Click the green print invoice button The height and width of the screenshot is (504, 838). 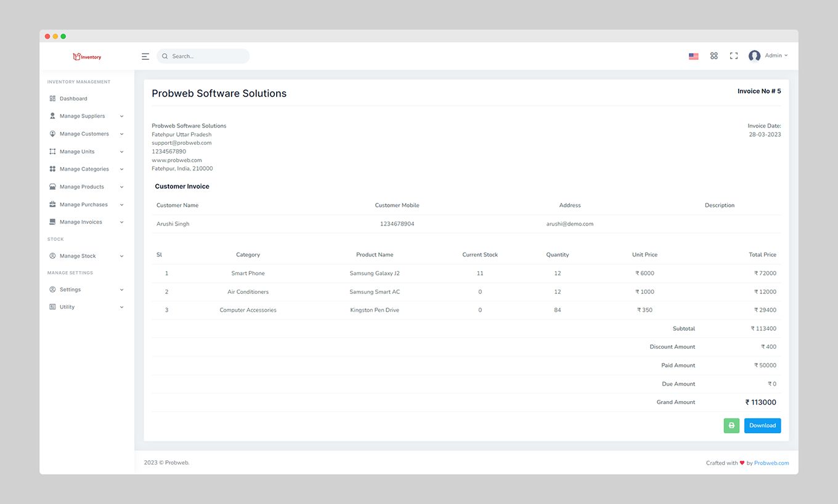click(731, 425)
